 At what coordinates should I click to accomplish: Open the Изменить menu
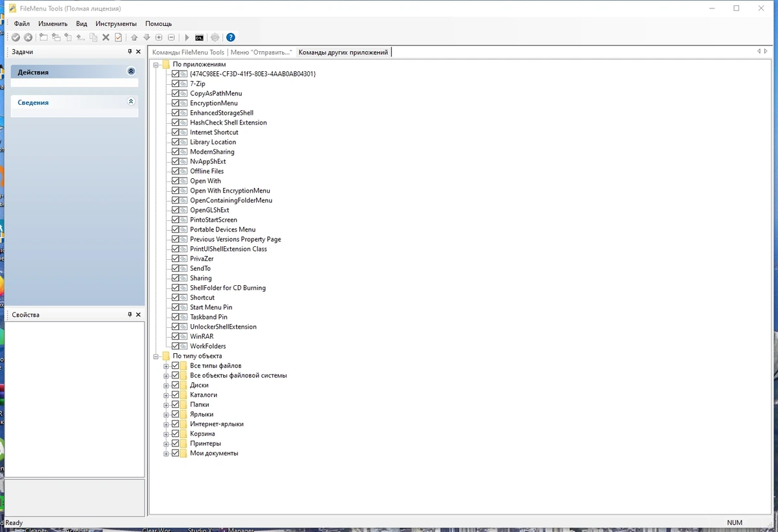(x=53, y=23)
